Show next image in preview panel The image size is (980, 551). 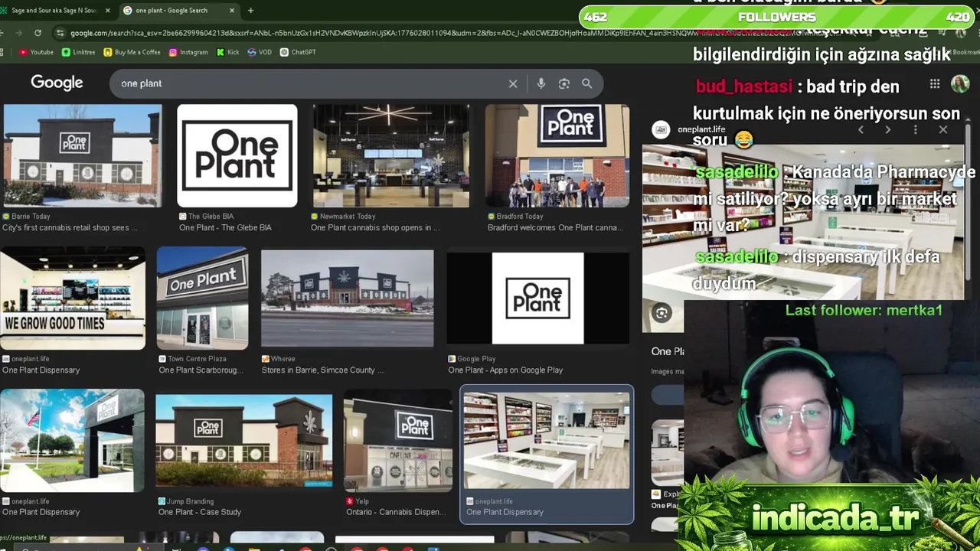(x=887, y=130)
